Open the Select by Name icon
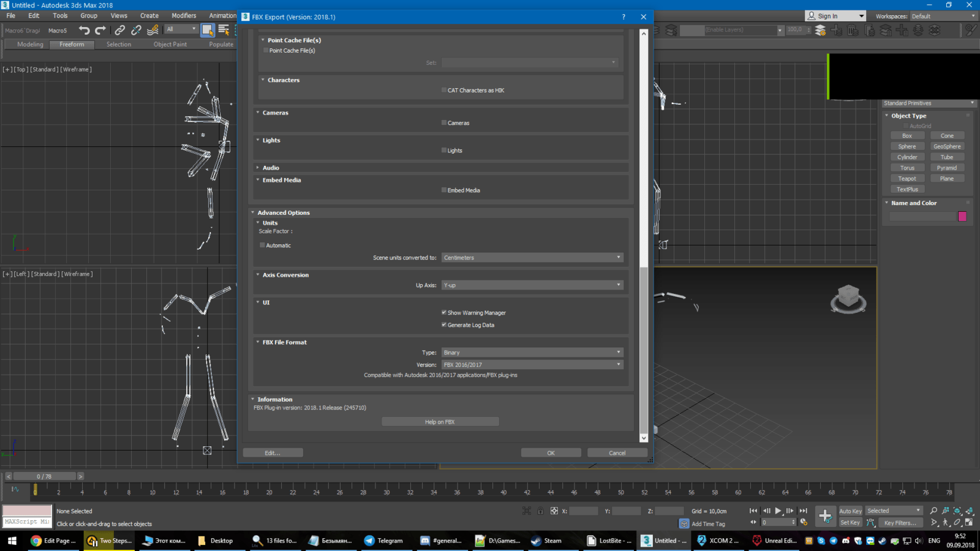Screen dimensions: 980x551 coord(224,30)
